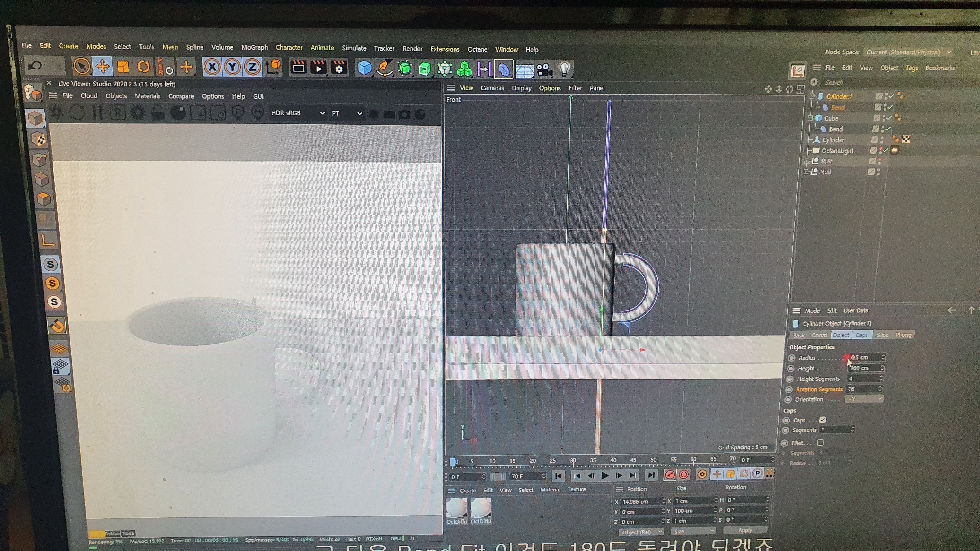Click the Undo arrow icon
Image resolution: width=980 pixels, height=551 pixels.
click(35, 66)
